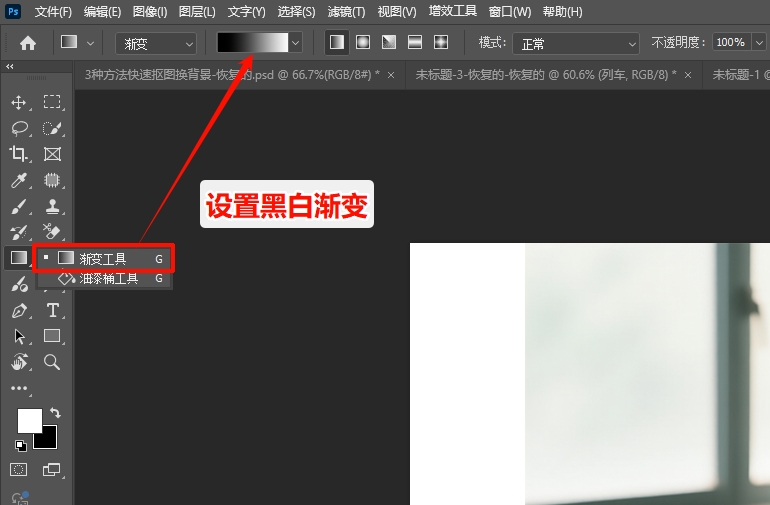Select the Move tool
The image size is (770, 505).
point(19,102)
